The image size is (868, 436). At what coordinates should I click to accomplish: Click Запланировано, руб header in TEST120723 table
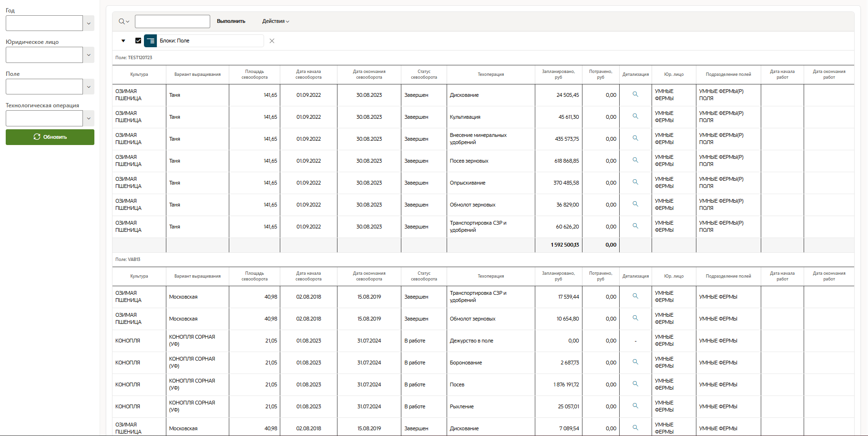(559, 74)
